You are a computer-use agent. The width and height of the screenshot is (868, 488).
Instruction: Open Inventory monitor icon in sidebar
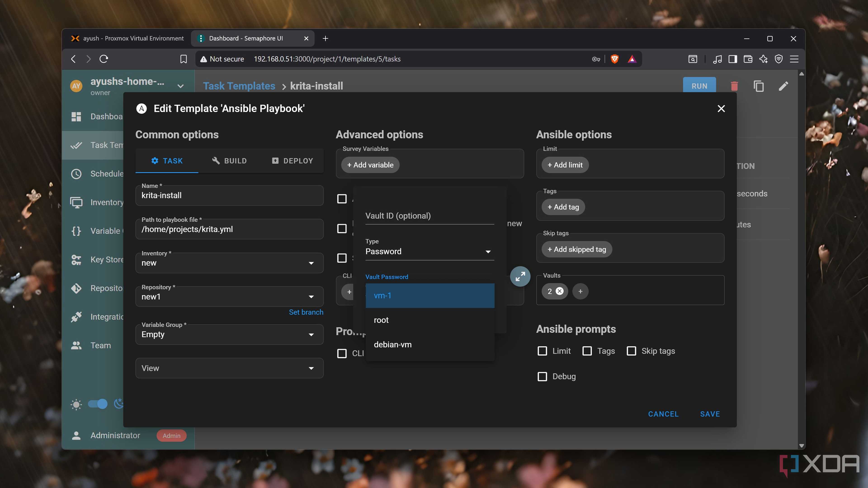click(76, 202)
